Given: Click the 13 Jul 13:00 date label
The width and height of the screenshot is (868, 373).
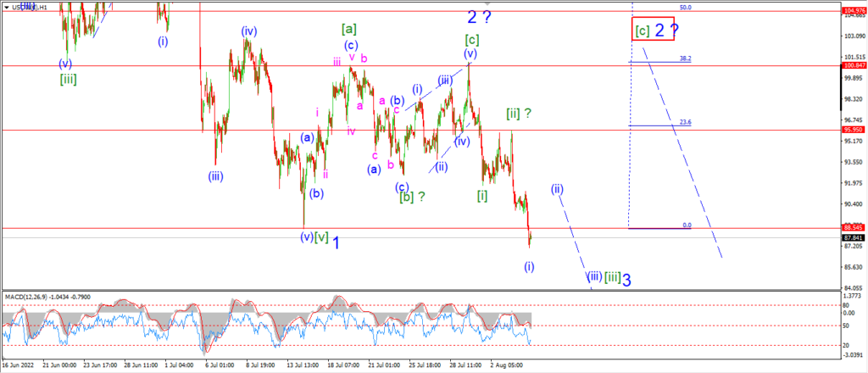Looking at the screenshot, I should point(302,366).
